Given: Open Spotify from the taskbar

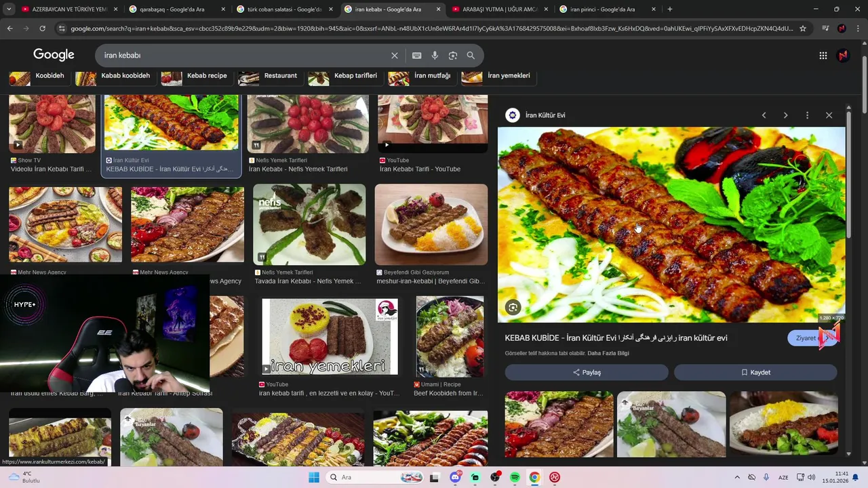Looking at the screenshot, I should (x=515, y=477).
